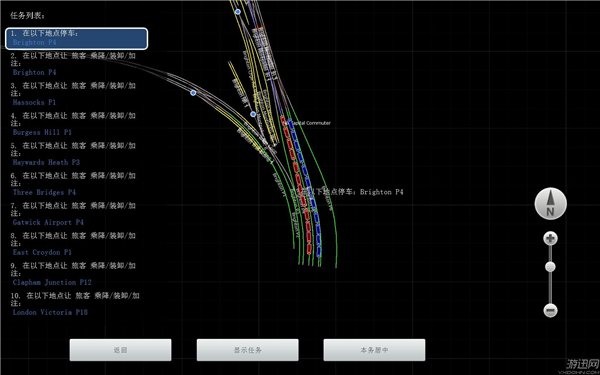Click the zoom slider handle
Viewport: 600px width, 375px height.
[x=550, y=267]
